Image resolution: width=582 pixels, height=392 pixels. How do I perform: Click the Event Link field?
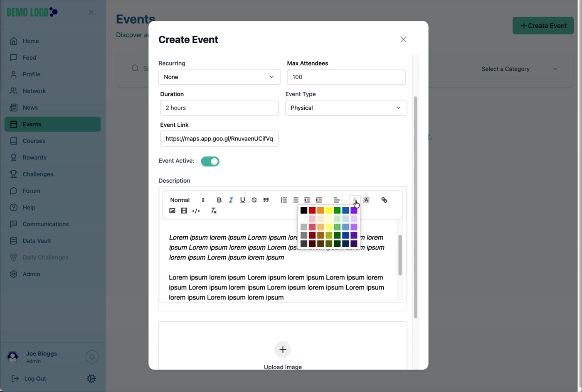(219, 138)
